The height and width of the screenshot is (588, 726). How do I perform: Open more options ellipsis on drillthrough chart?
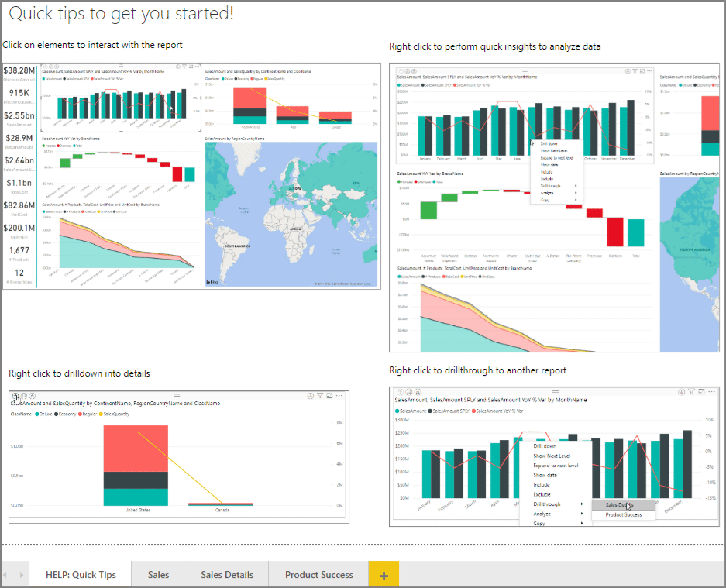coord(712,392)
